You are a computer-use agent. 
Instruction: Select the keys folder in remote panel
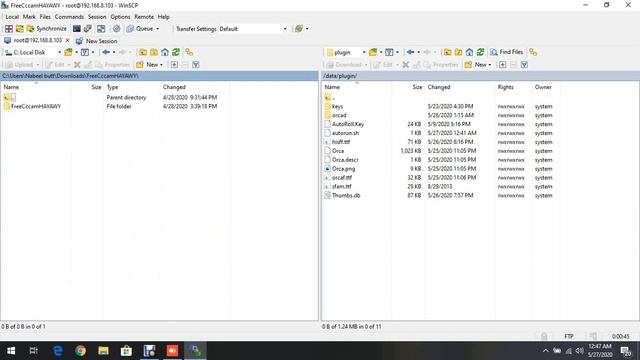point(337,106)
